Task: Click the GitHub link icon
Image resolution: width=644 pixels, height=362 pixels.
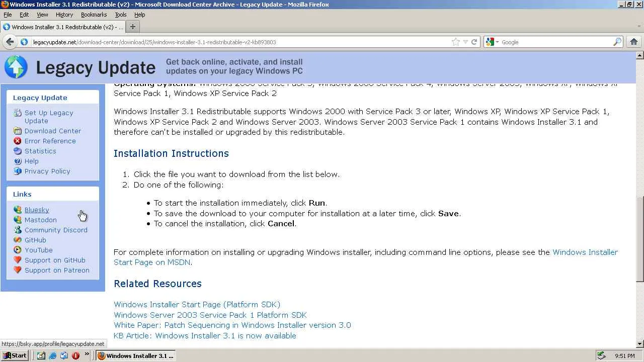Action: 18,240
